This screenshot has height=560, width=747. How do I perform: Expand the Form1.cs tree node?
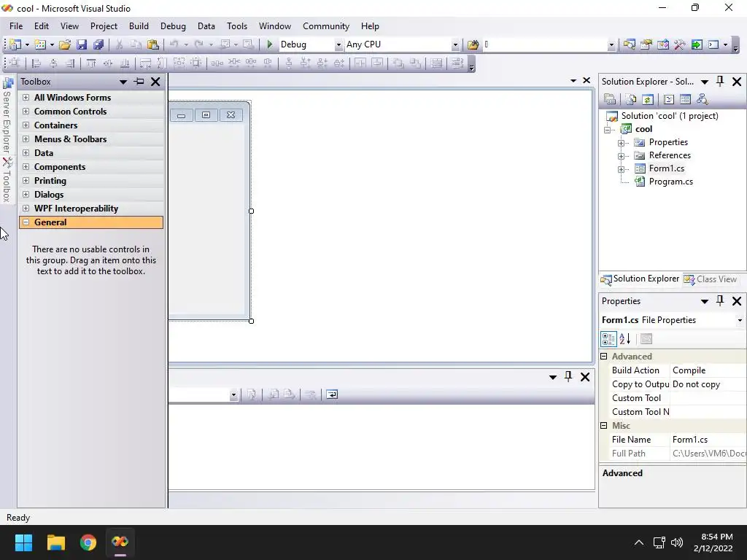[621, 169]
